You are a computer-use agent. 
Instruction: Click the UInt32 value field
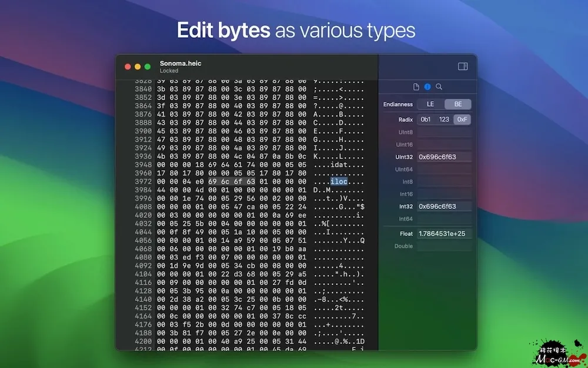[x=445, y=157]
